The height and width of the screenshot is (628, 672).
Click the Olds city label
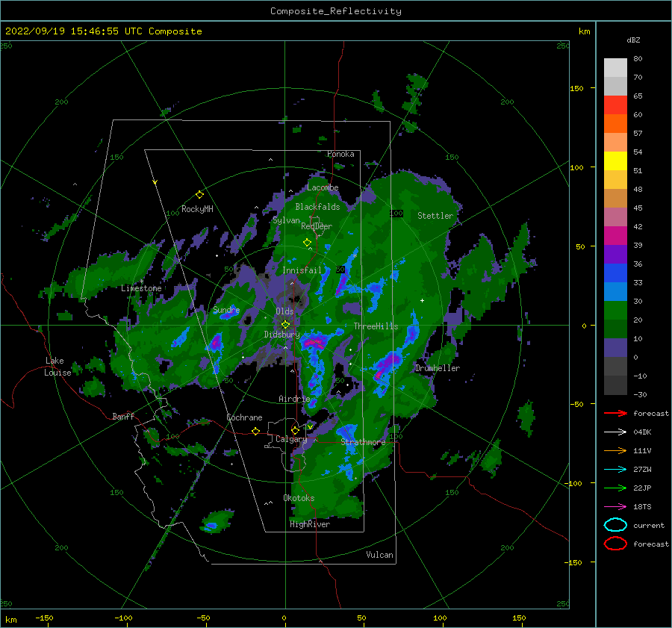click(284, 311)
